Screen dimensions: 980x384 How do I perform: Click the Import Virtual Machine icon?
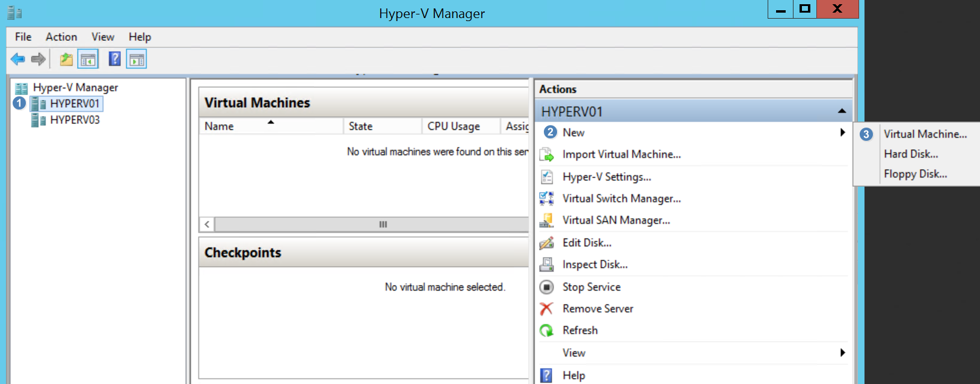[546, 155]
